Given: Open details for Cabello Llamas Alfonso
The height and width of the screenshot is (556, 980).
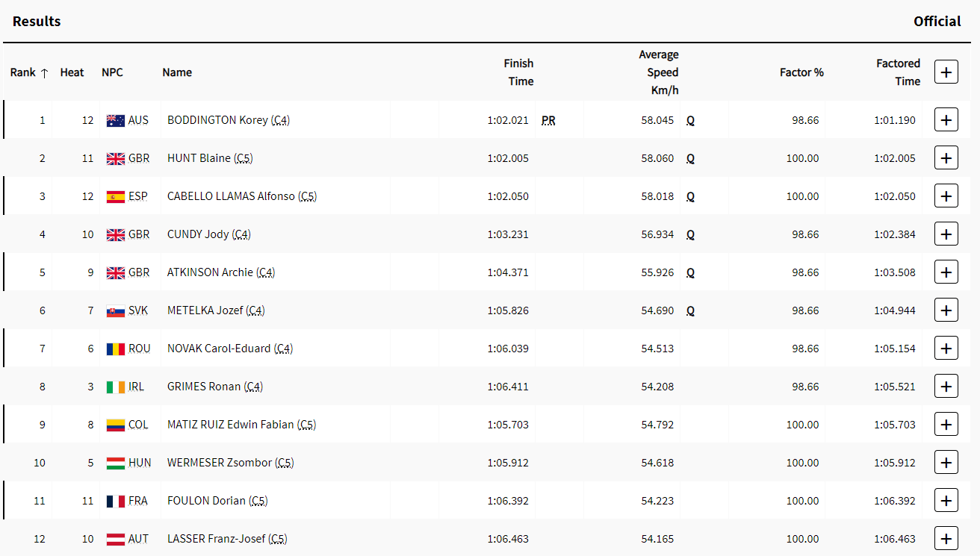Looking at the screenshot, I should click(946, 196).
